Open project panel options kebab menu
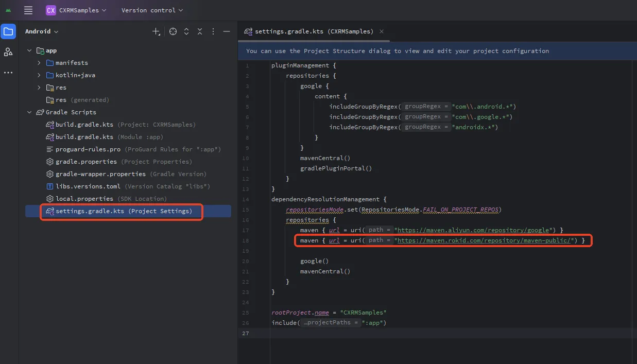This screenshot has height=364, width=637. [x=213, y=31]
